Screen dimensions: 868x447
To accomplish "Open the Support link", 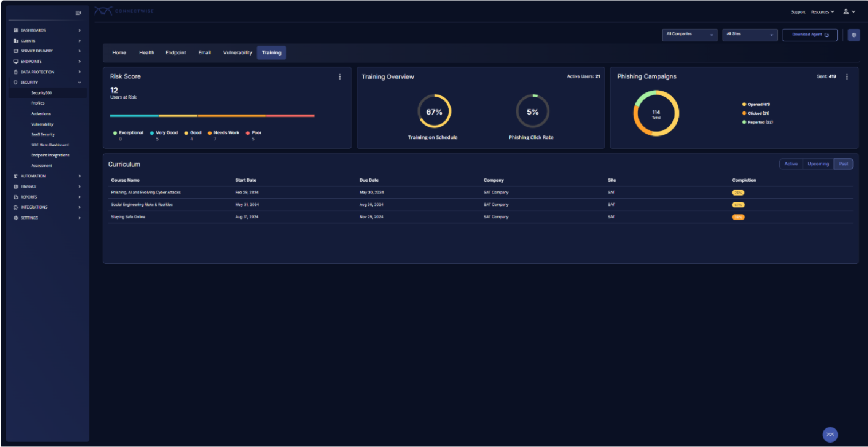I will click(798, 12).
